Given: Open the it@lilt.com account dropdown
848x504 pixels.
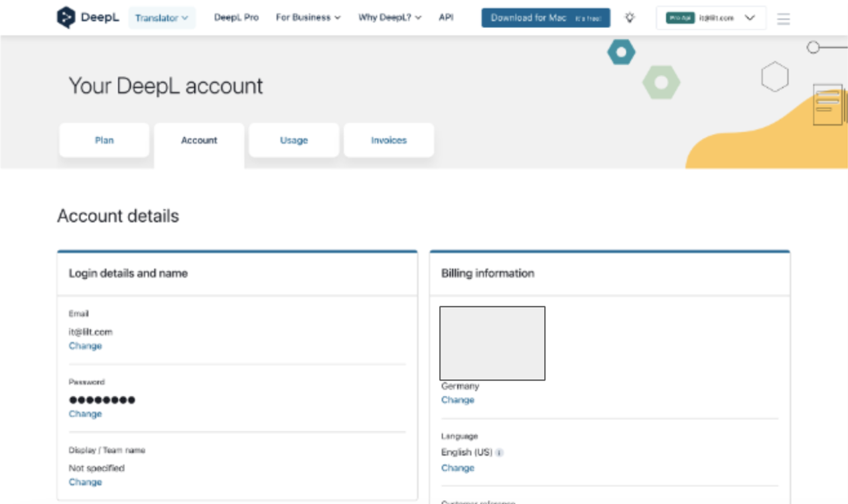Looking at the screenshot, I should pos(711,18).
